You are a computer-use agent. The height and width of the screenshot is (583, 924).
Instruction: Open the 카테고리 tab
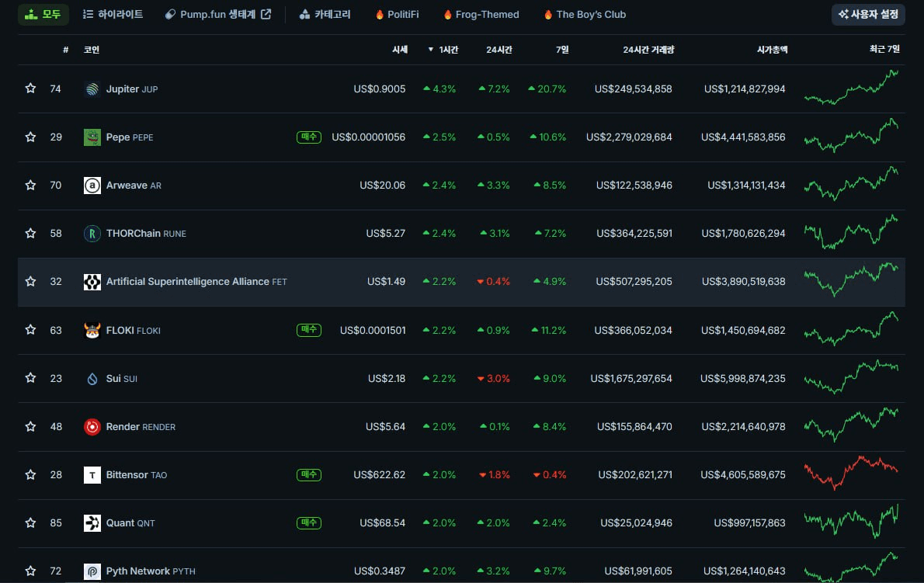click(325, 14)
